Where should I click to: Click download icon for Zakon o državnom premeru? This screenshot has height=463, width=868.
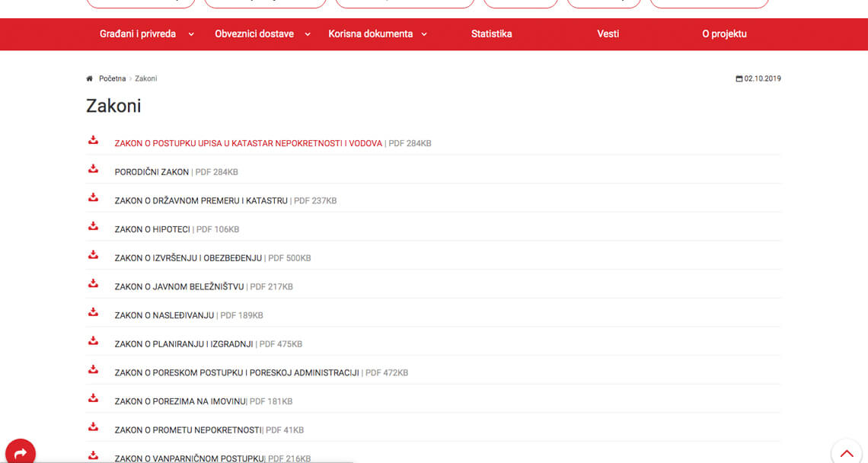(93, 197)
